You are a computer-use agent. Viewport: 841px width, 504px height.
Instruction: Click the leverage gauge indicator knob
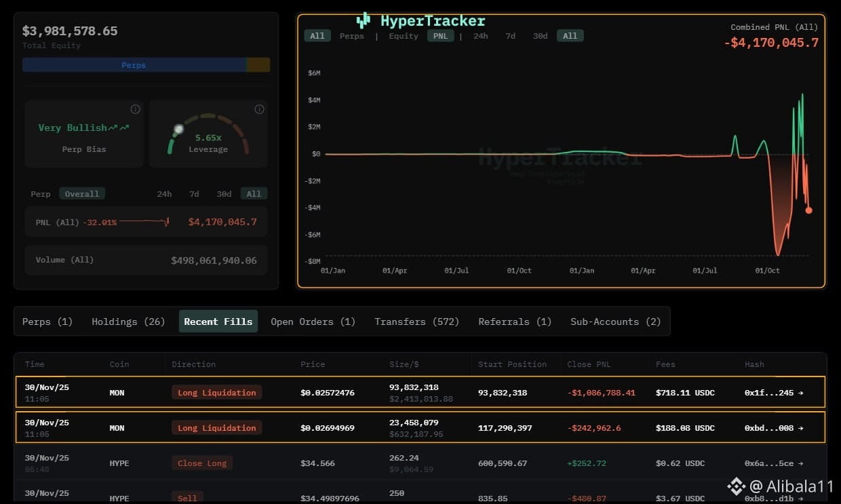point(178,129)
